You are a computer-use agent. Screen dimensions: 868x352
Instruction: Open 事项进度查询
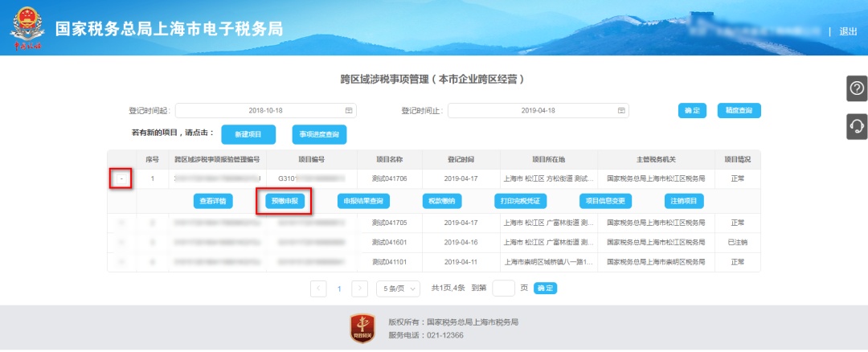[x=319, y=134]
